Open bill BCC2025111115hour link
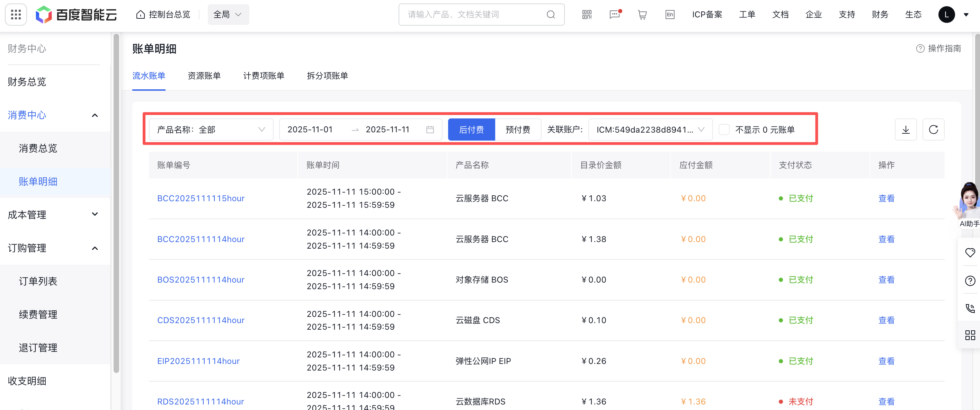 201,198
